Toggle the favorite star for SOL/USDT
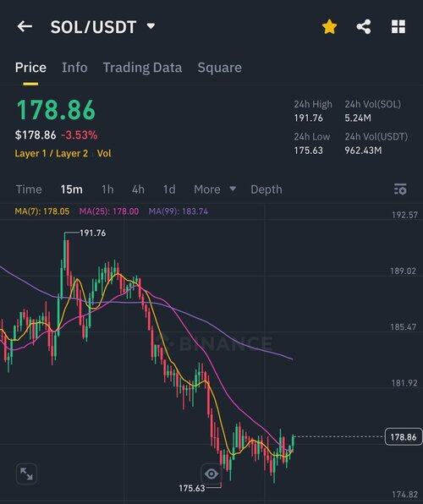423x504 pixels. (329, 27)
